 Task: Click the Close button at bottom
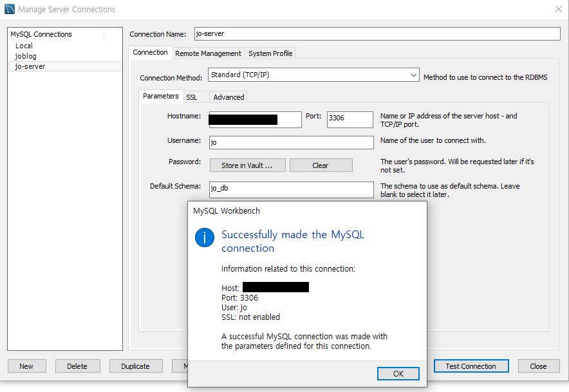coord(538,366)
